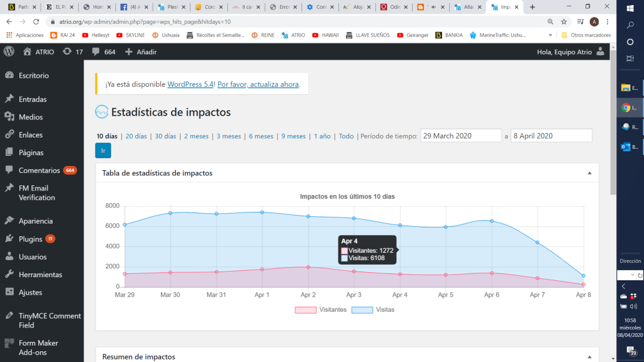The height and width of the screenshot is (362, 644).
Task: Open Chrome from the Windows taskbar
Action: point(626,107)
